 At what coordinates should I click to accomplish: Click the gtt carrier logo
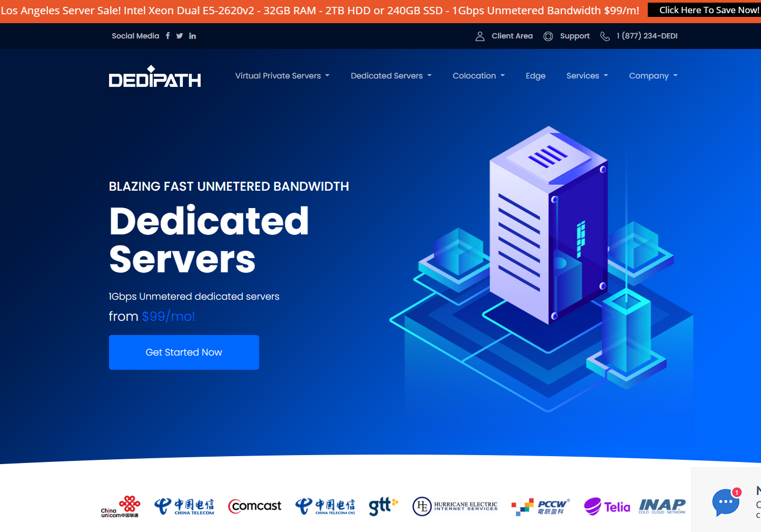coord(383,506)
